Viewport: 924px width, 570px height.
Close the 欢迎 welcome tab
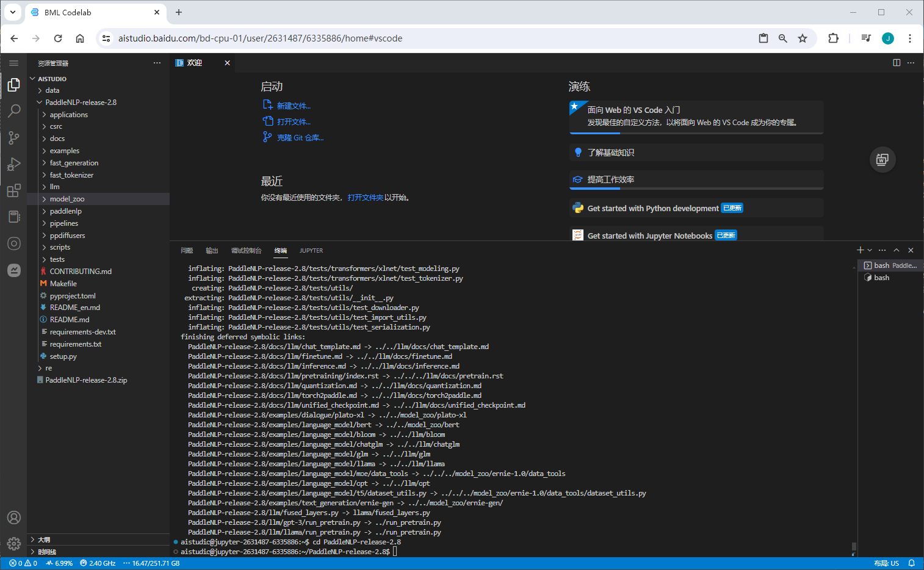click(x=227, y=63)
